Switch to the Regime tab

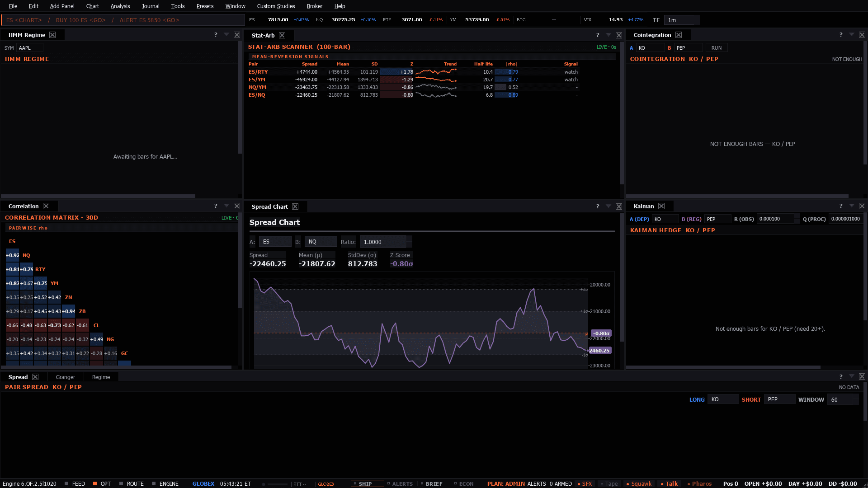[101, 377]
